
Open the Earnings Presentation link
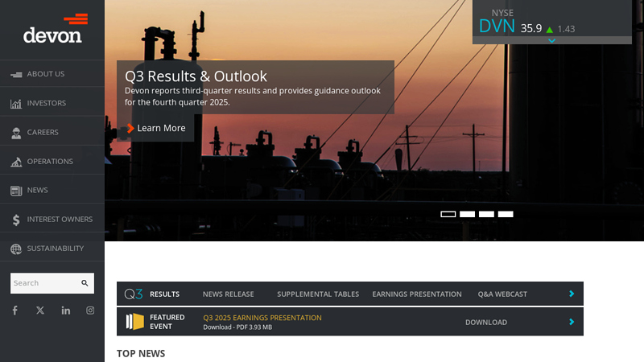pos(417,294)
